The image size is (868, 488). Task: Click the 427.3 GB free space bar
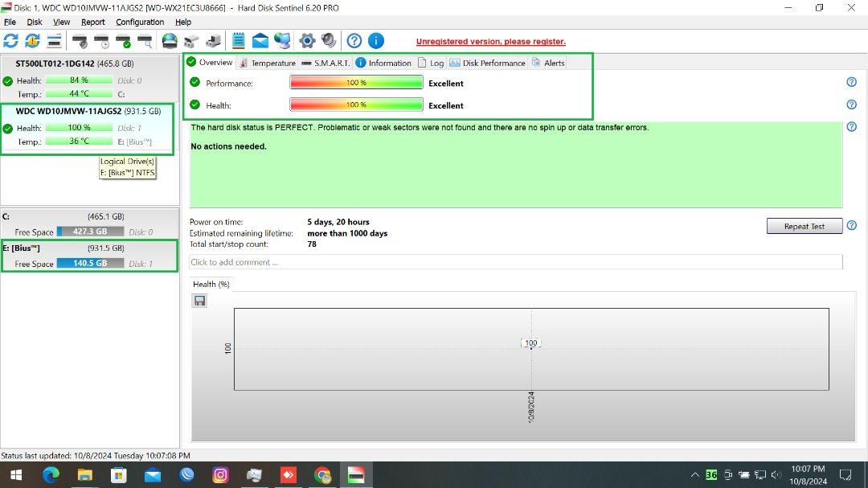tap(90, 232)
